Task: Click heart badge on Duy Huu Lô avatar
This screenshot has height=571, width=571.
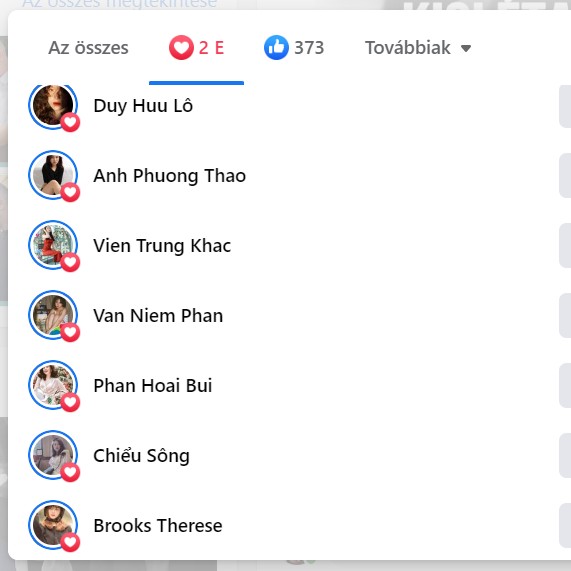Action: [70, 122]
